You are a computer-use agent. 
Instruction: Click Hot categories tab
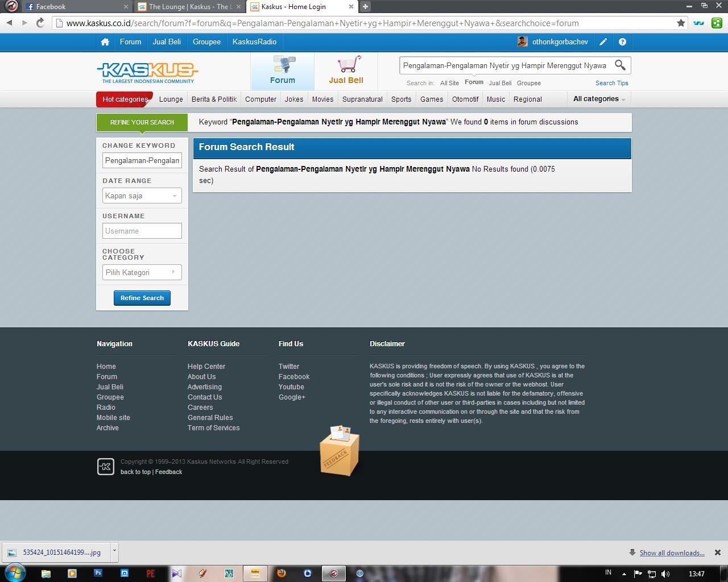click(125, 99)
